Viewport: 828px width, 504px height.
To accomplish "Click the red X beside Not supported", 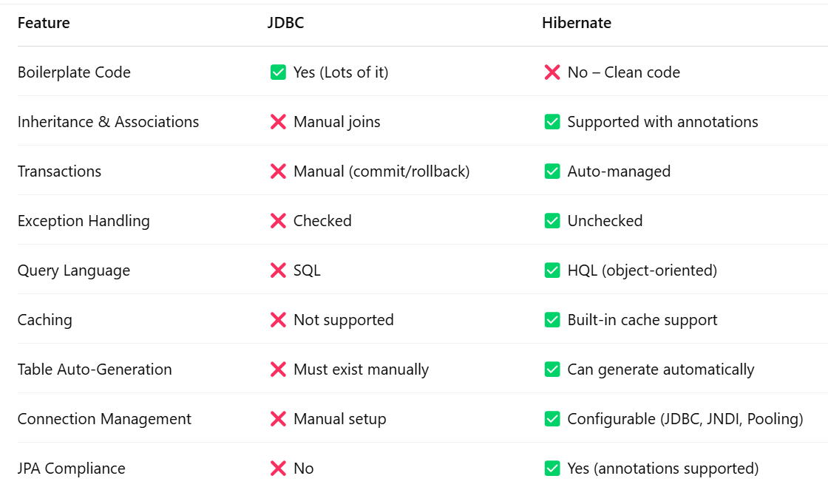I will tap(278, 320).
